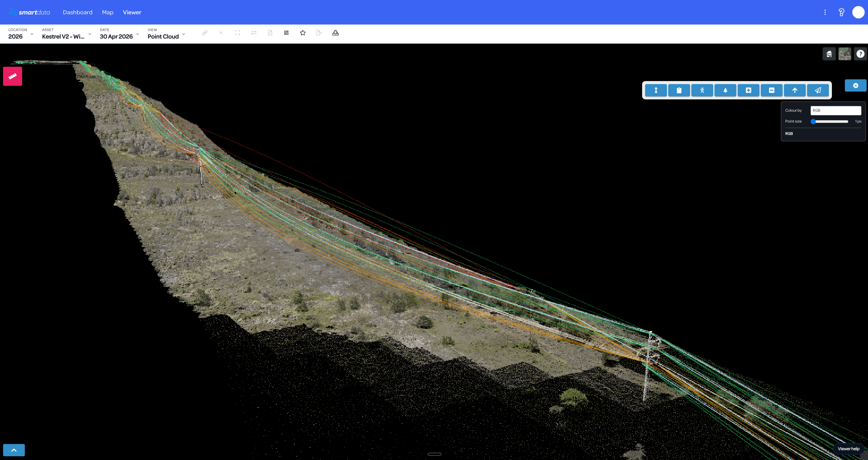868x460 pixels.
Task: Expand the Location 2026 dropdown
Action: pyautogui.click(x=21, y=34)
